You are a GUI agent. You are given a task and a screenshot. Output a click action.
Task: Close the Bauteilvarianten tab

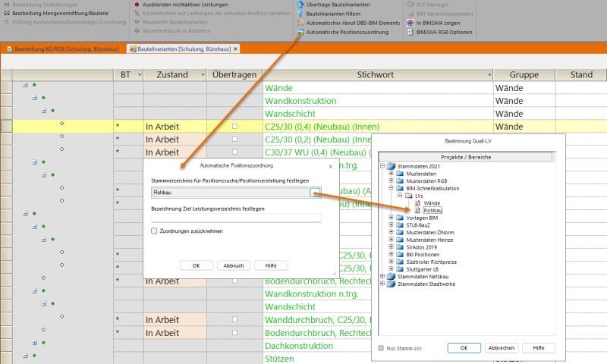click(236, 49)
